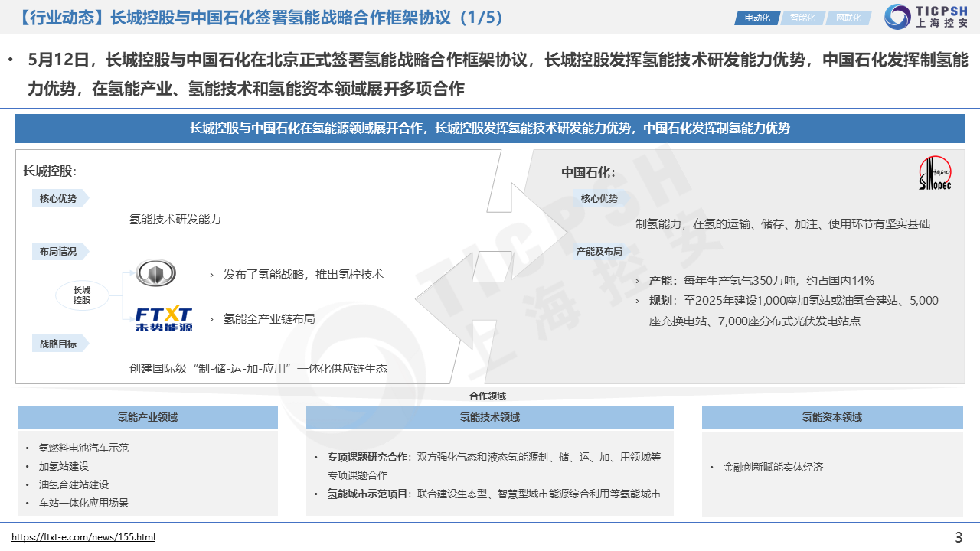980x551 pixels.
Task: Click the 核心优势 tag under 中国石化
Action: pyautogui.click(x=599, y=199)
